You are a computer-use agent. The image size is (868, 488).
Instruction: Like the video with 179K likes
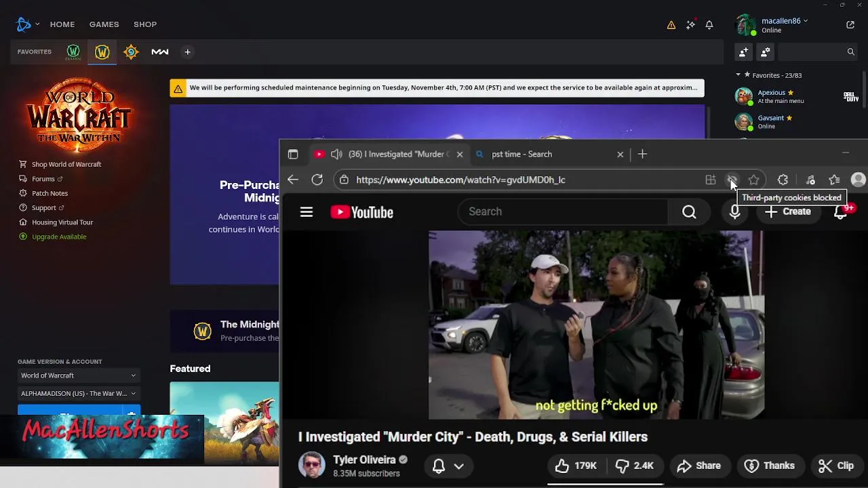(x=576, y=466)
